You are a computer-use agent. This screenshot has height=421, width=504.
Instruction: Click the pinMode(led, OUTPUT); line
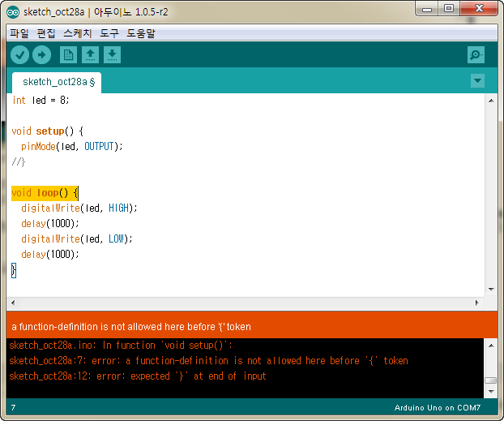72,147
